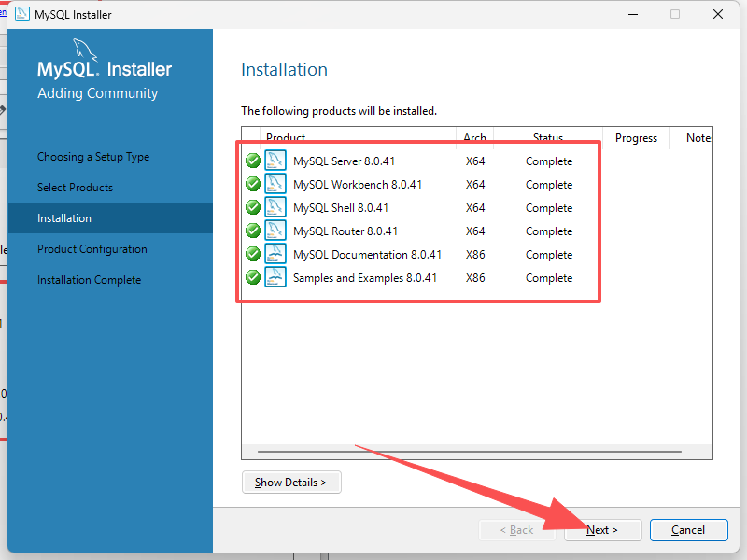Click the Progress column header
This screenshot has width=747, height=560.
coord(636,138)
